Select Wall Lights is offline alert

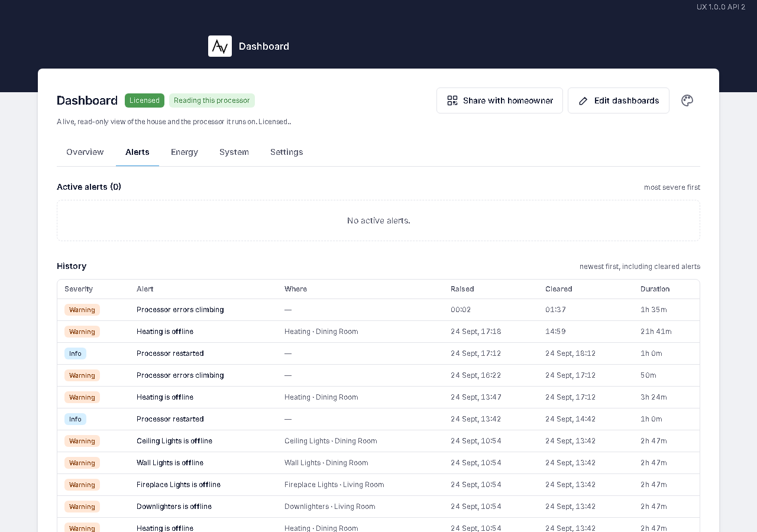[170, 463]
